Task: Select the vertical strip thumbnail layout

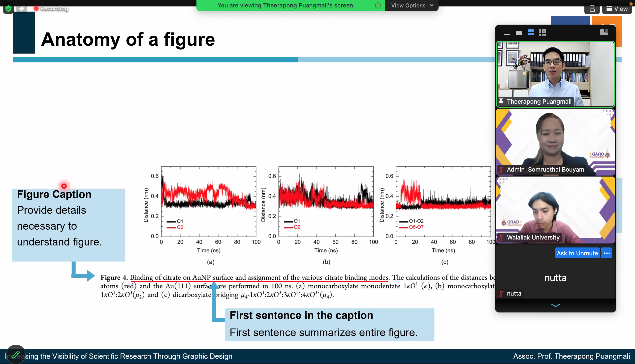Action: click(x=531, y=32)
